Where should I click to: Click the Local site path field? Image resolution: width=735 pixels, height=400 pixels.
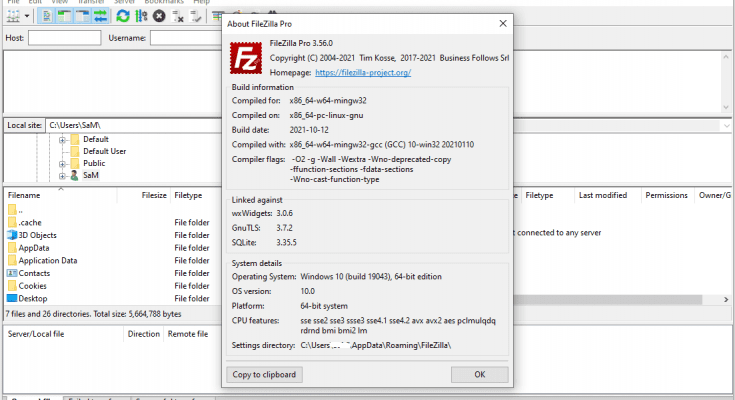click(135, 125)
